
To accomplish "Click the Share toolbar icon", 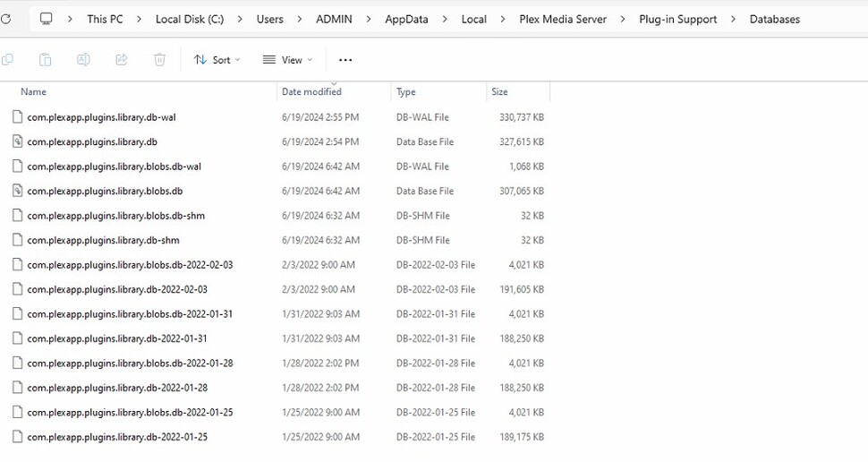I will coord(122,60).
